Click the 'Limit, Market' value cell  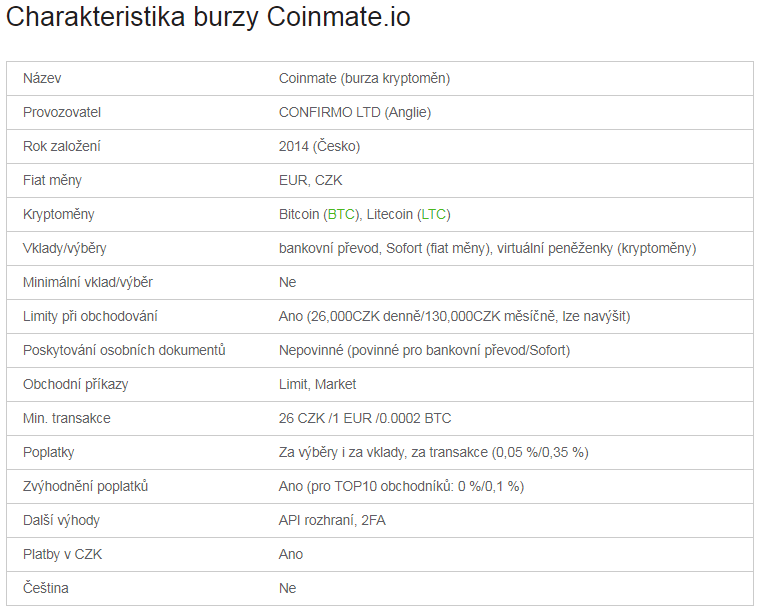coord(317,385)
